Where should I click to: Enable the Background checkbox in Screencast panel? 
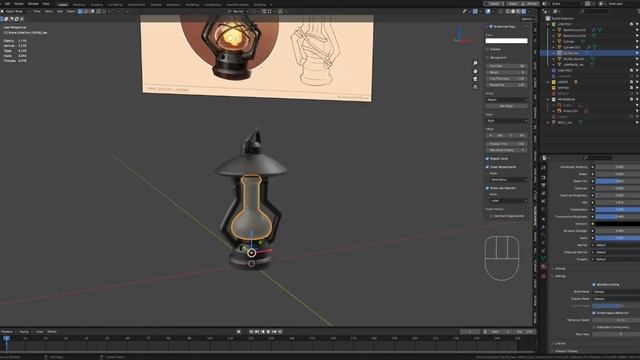[x=487, y=58]
